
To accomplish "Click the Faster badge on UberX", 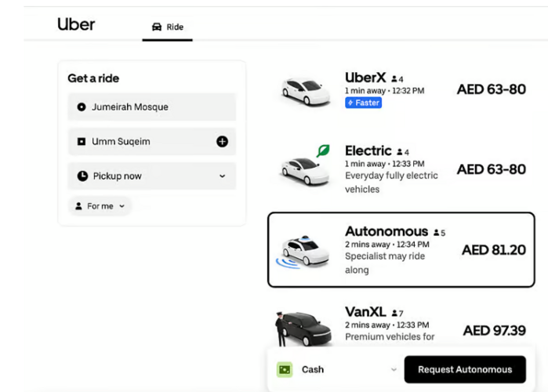I will (x=364, y=103).
